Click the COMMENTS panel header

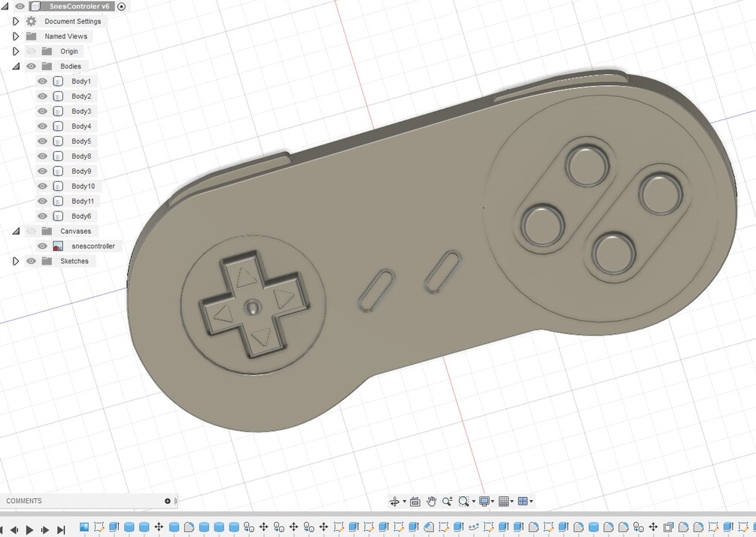pos(24,501)
